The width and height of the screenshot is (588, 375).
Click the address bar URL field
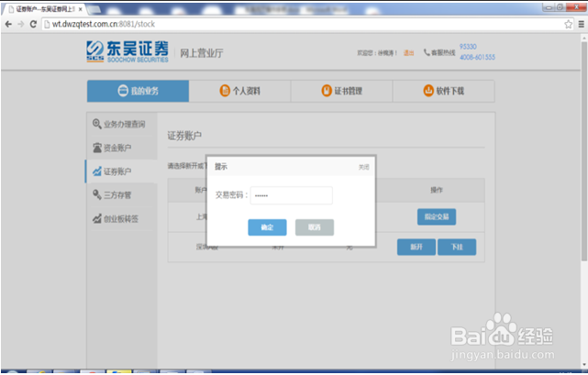[x=307, y=24]
